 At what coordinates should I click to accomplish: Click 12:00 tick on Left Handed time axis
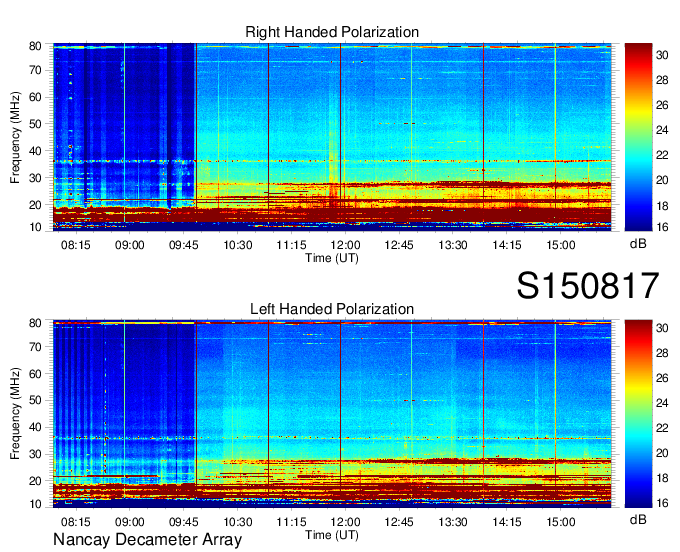345,522
